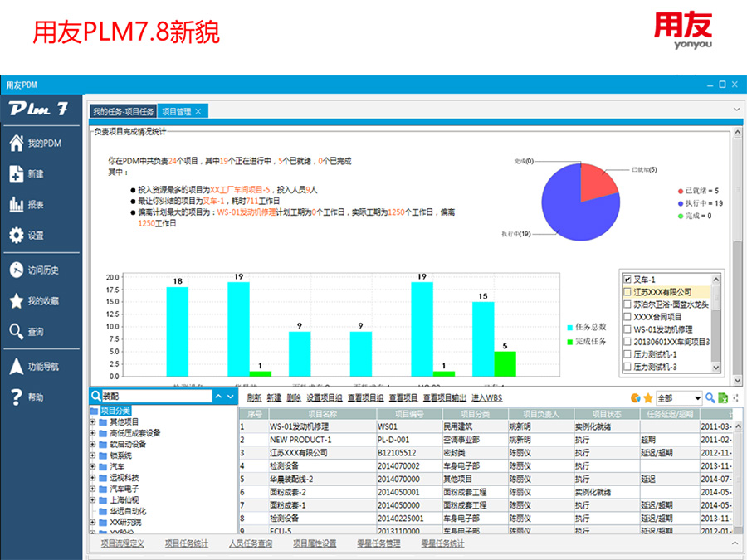Expand the 汽车 tree node
The height and width of the screenshot is (560, 747).
[93, 466]
